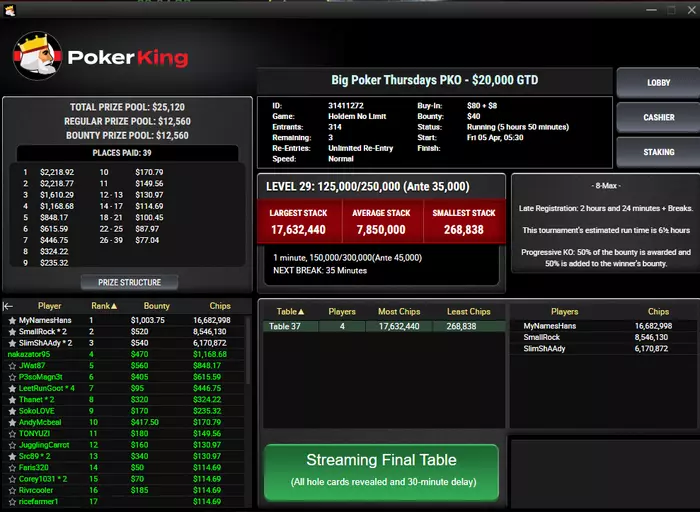Sort tables by the Table column header
The width and height of the screenshot is (700, 512).
click(x=290, y=312)
